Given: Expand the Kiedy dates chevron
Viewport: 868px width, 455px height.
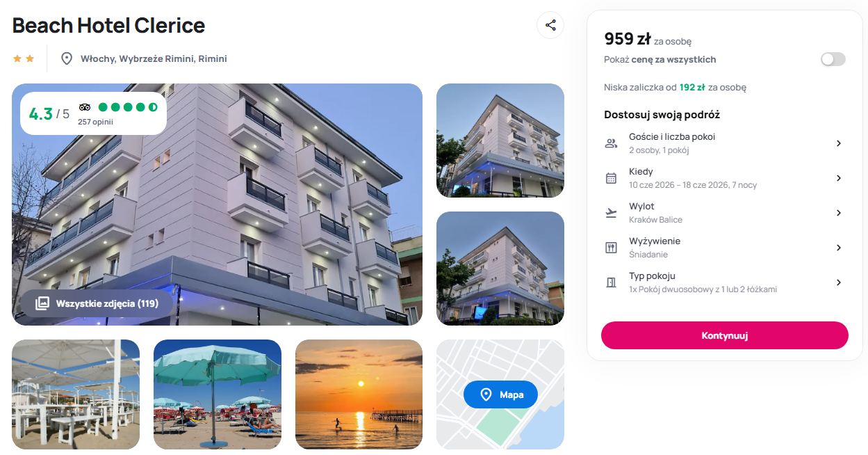Looking at the screenshot, I should click(x=838, y=178).
